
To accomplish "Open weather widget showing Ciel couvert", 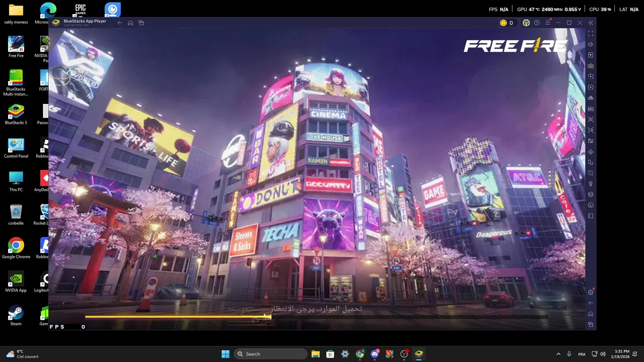I will tap(21, 354).
